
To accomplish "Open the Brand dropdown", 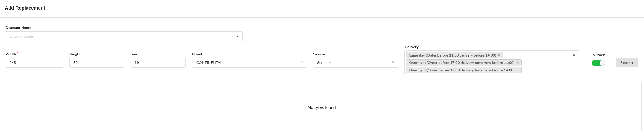I will [x=245, y=63].
